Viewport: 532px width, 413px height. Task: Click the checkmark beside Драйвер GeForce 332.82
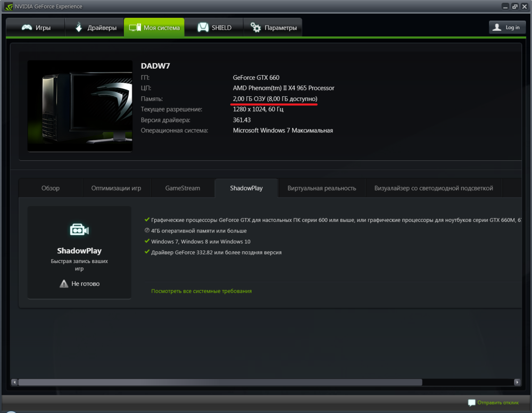coord(147,252)
